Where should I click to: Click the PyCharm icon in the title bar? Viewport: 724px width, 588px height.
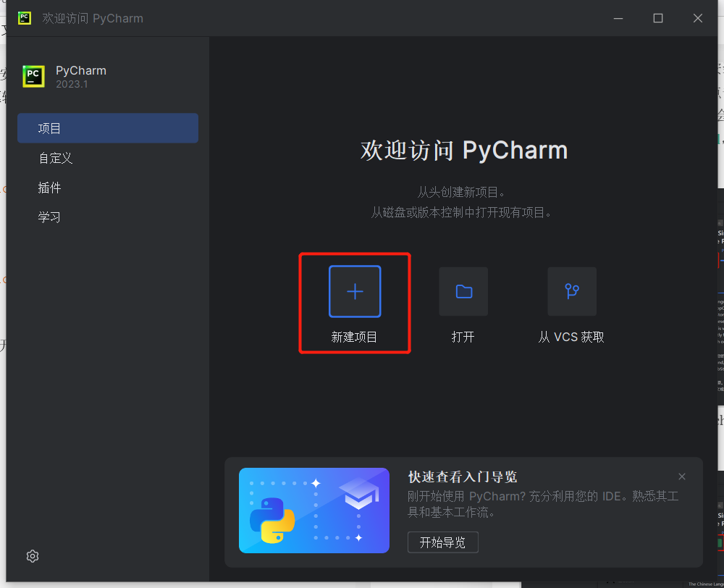25,18
